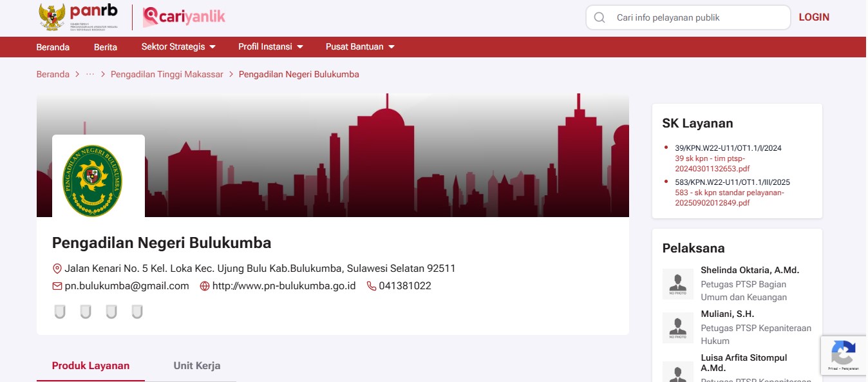The height and width of the screenshot is (382, 868).
Task: Switch to the Unit Kerja tab
Action: click(x=197, y=366)
